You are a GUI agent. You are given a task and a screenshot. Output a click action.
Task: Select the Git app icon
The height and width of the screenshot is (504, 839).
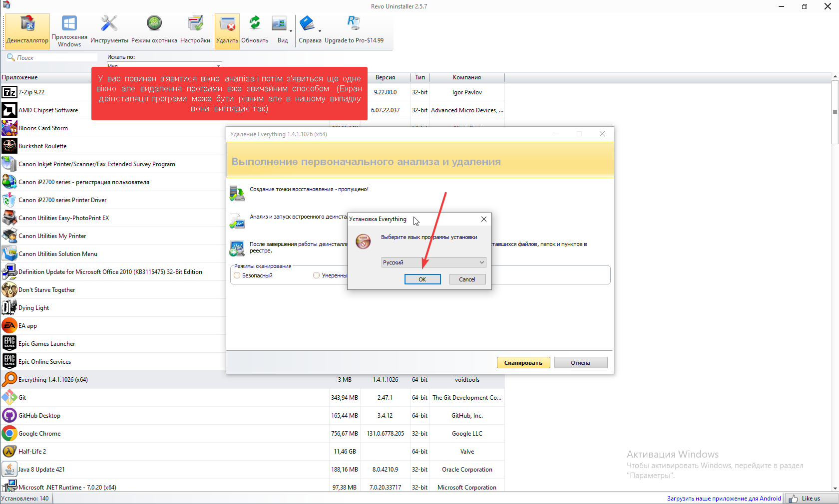pyautogui.click(x=9, y=398)
